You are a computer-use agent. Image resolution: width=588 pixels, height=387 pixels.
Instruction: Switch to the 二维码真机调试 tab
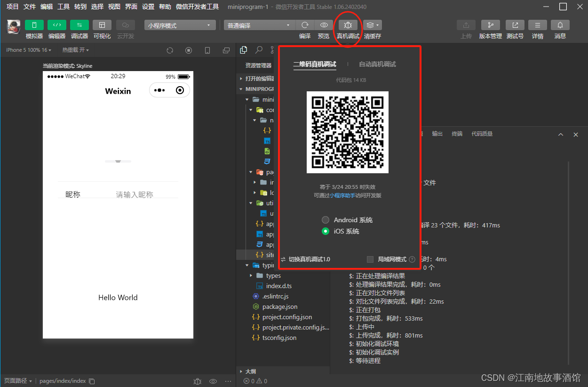click(x=315, y=64)
